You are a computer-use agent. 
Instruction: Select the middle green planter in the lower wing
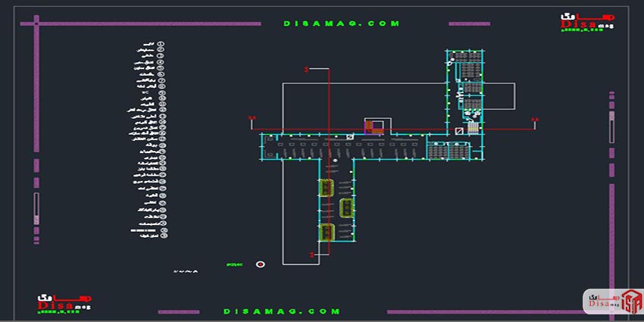346,208
